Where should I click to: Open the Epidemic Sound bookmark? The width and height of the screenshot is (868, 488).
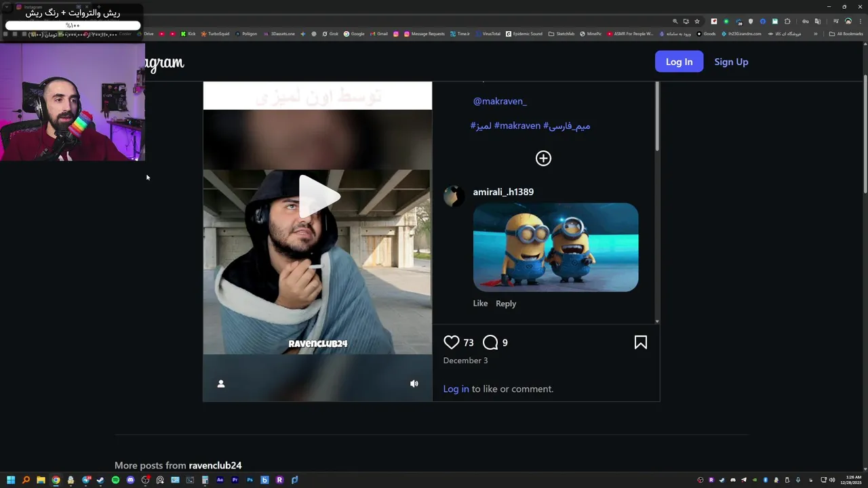click(x=524, y=34)
